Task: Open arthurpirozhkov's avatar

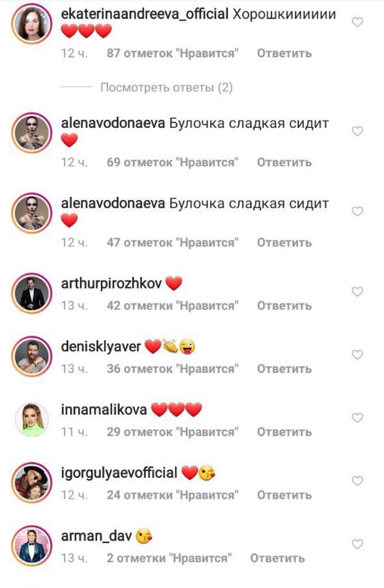Action: coord(32,293)
